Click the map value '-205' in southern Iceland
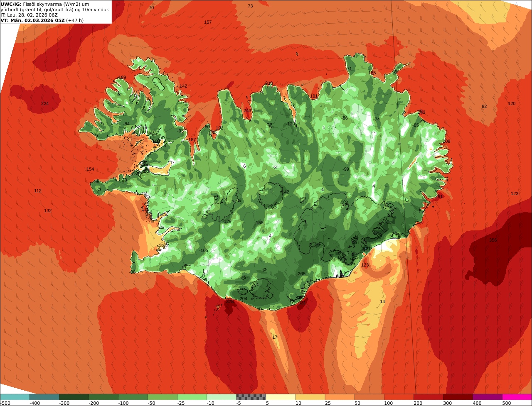The width and height of the screenshot is (532, 406). coord(301,274)
